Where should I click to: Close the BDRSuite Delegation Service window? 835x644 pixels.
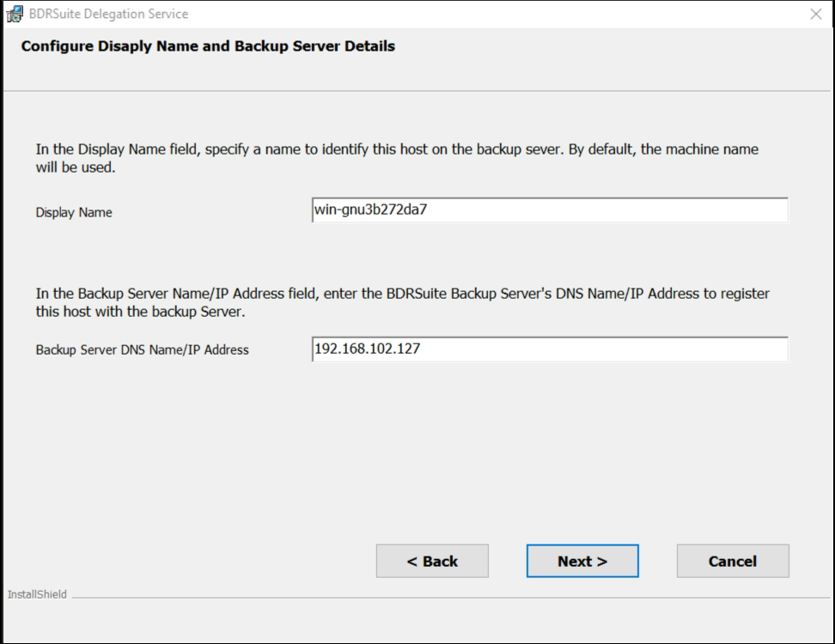pyautogui.click(x=815, y=14)
